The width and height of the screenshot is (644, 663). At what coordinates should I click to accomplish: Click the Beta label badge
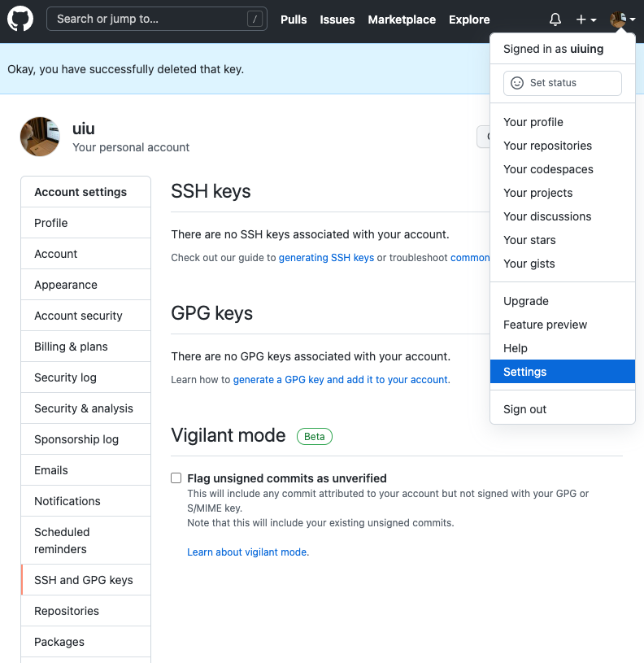(315, 436)
